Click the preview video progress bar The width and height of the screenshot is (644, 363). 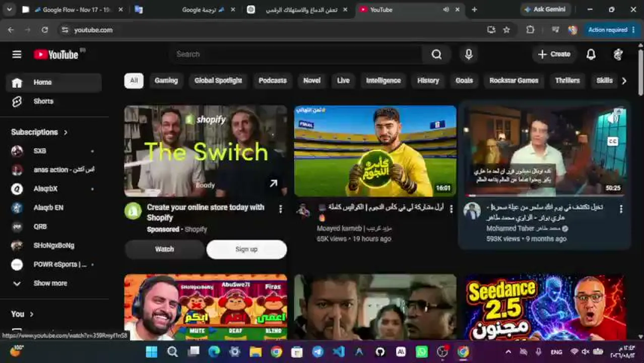coord(546,195)
